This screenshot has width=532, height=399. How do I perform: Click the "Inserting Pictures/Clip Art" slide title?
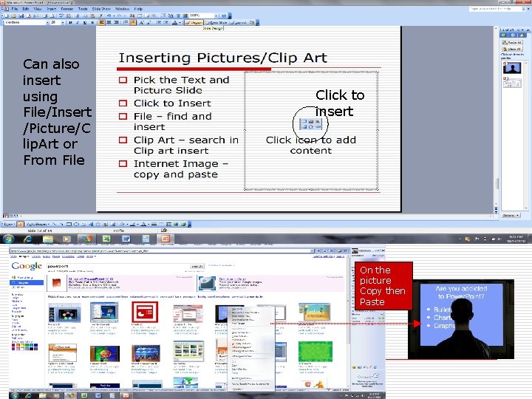pos(223,58)
